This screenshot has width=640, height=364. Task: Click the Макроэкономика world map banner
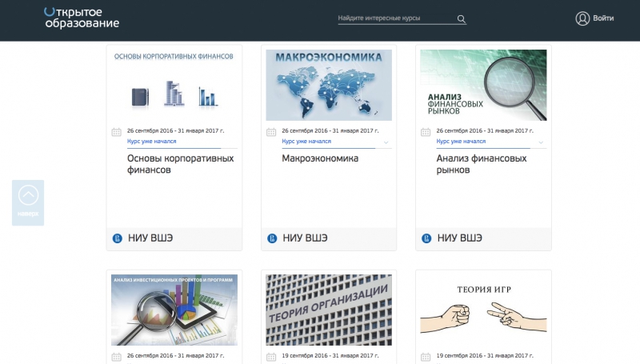point(329,85)
